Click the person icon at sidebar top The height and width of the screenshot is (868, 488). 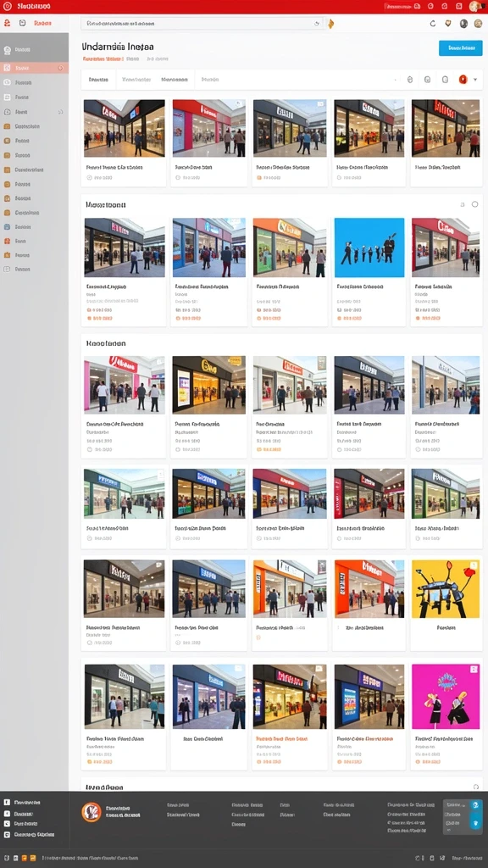pyautogui.click(x=7, y=23)
